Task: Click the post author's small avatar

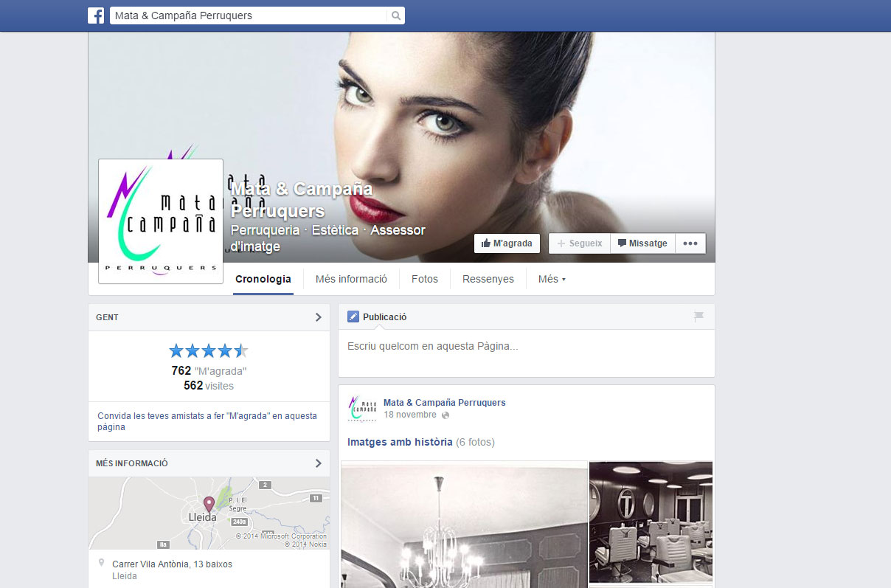Action: [362, 409]
